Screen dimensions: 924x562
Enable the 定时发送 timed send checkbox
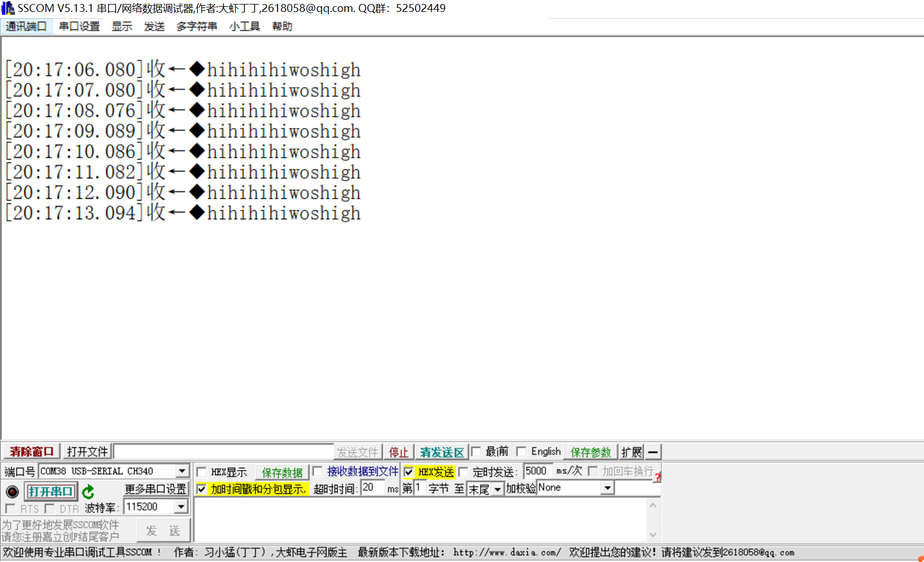(463, 471)
